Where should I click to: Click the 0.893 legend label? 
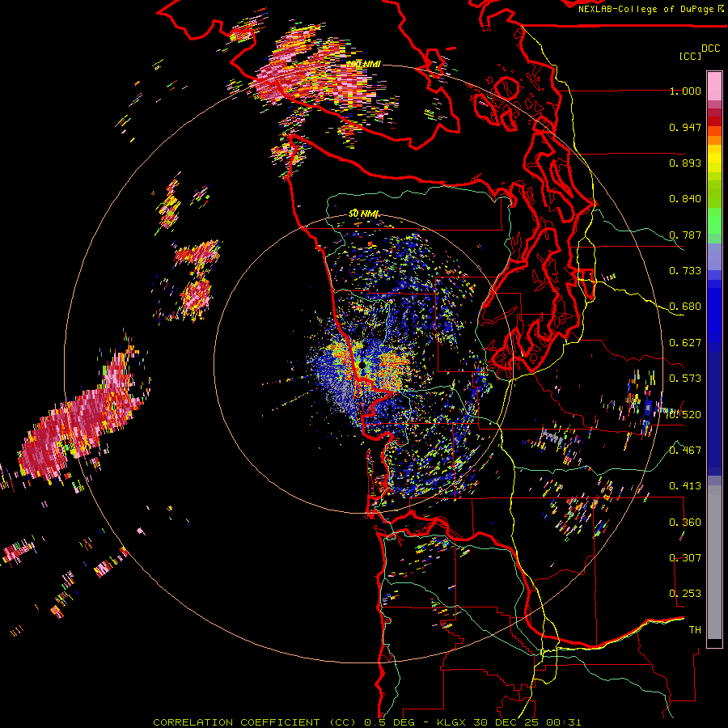(x=685, y=163)
